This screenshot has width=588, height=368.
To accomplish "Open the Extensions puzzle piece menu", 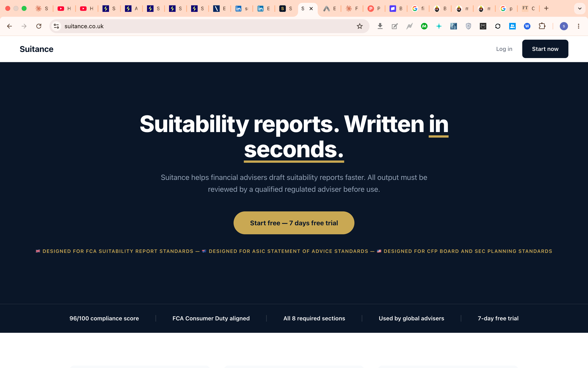I will 542,26.
